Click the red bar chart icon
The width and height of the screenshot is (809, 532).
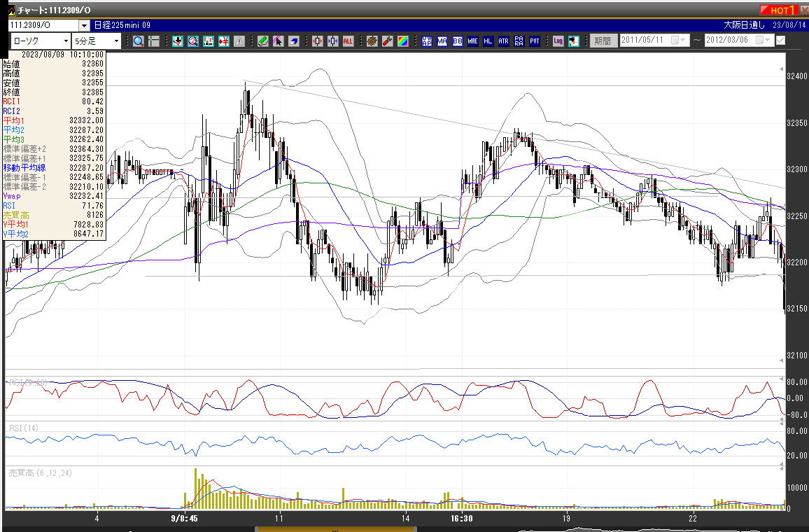click(x=209, y=41)
